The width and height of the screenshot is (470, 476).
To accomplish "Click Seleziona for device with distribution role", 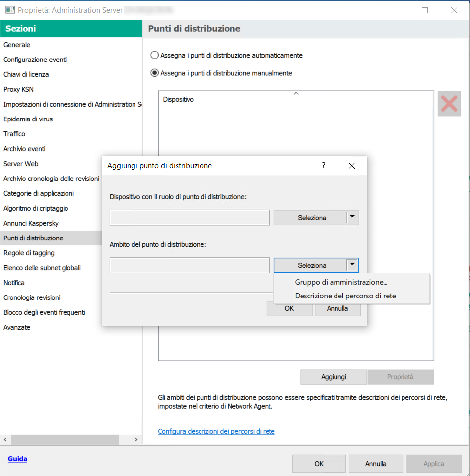I will [312, 217].
